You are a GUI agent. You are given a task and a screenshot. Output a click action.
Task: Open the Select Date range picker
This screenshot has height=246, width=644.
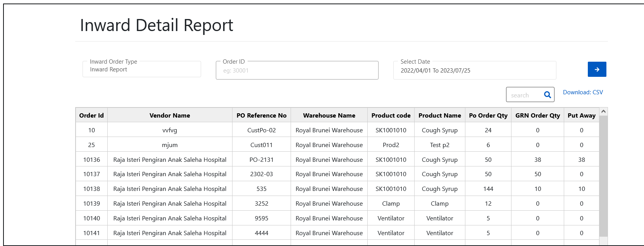click(x=474, y=71)
